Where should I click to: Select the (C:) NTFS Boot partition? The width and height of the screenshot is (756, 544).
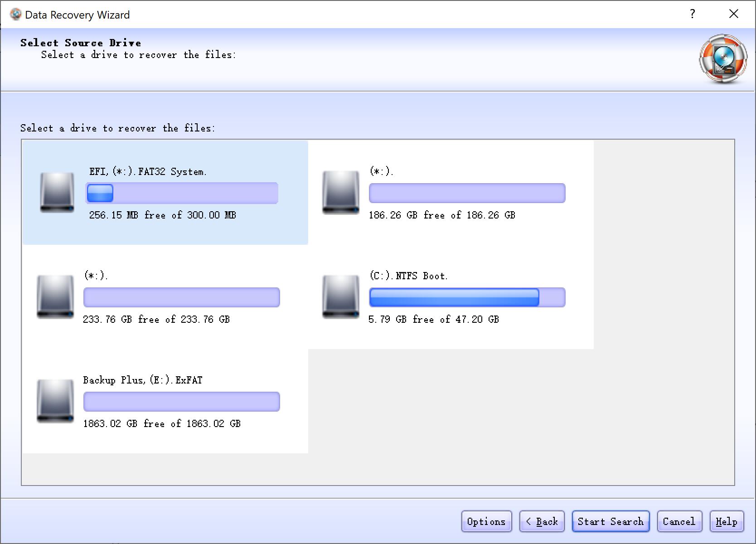pyautogui.click(x=451, y=297)
